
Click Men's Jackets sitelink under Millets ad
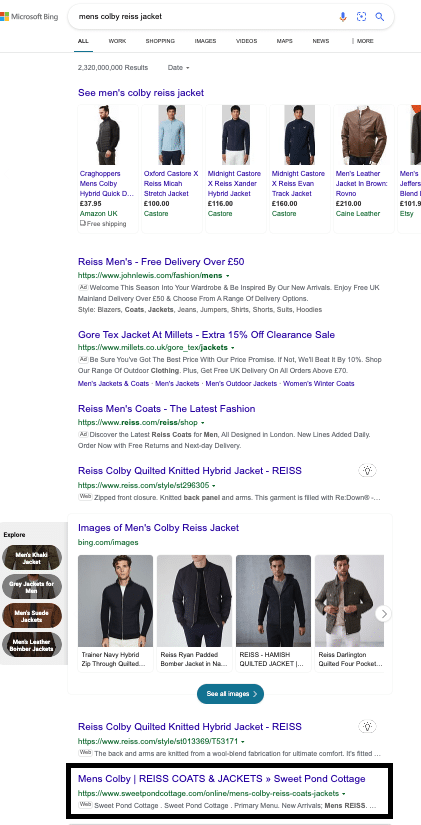[x=177, y=384]
